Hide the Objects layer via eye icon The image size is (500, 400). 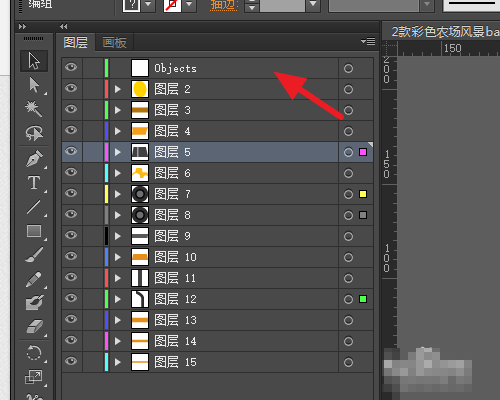click(x=71, y=67)
